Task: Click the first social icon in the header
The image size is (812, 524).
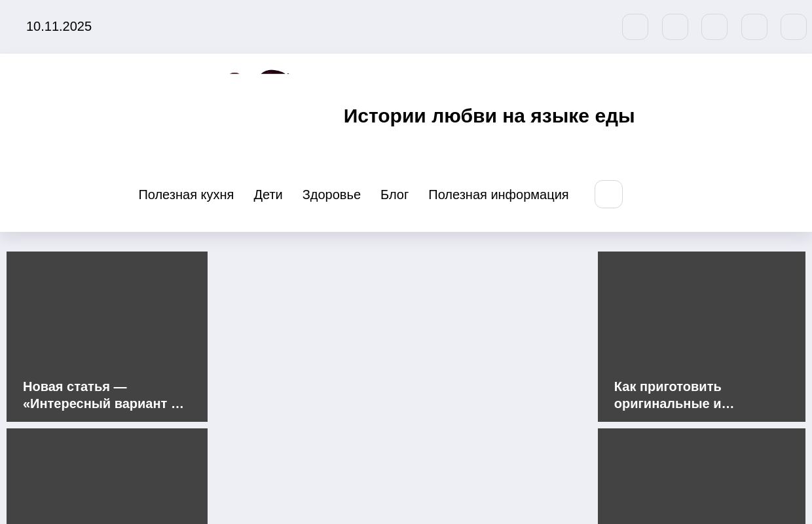Action: [x=635, y=27]
